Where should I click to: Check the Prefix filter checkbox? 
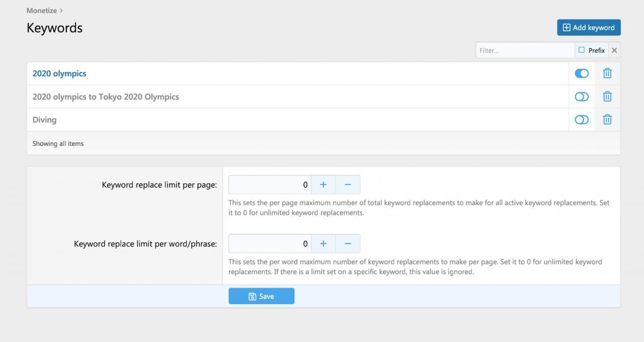click(x=582, y=50)
